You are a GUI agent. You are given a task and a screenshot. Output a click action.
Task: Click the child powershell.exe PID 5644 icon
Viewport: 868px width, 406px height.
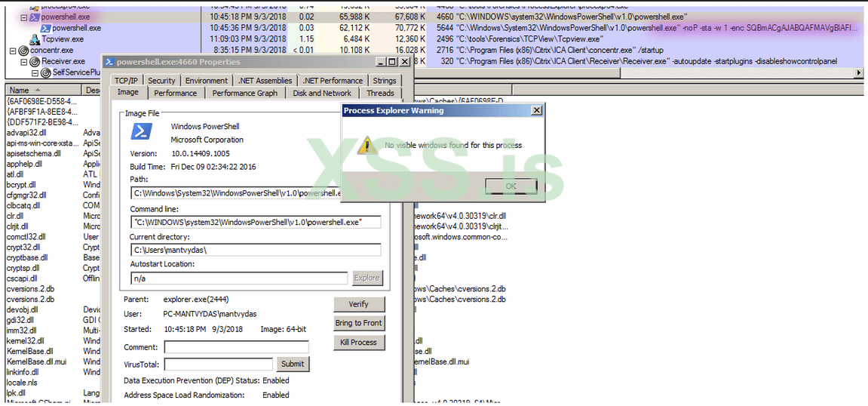click(45, 28)
